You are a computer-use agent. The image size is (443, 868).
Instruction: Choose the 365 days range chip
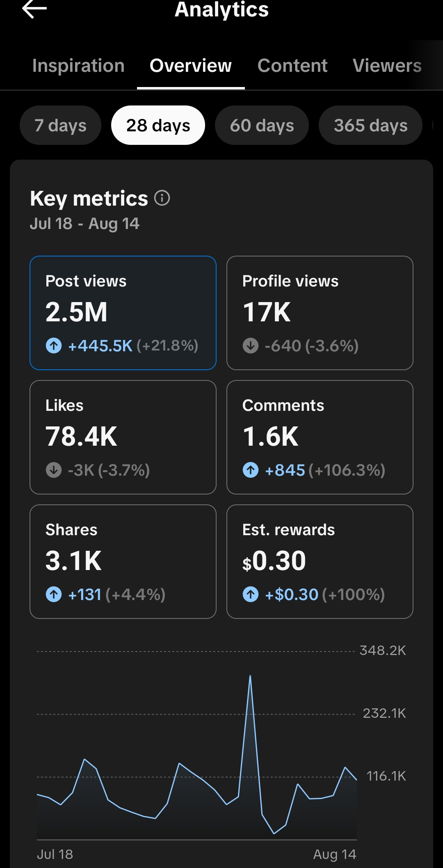click(x=370, y=125)
